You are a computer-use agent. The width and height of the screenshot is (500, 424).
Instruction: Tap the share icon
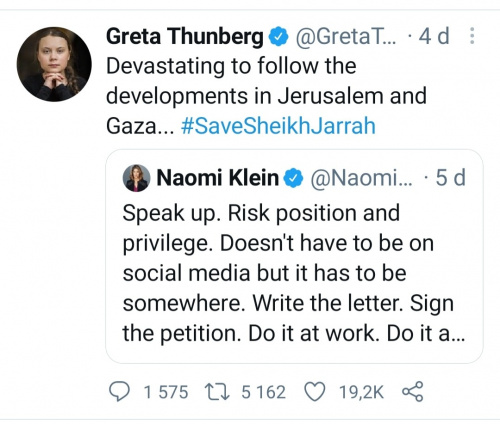[413, 391]
